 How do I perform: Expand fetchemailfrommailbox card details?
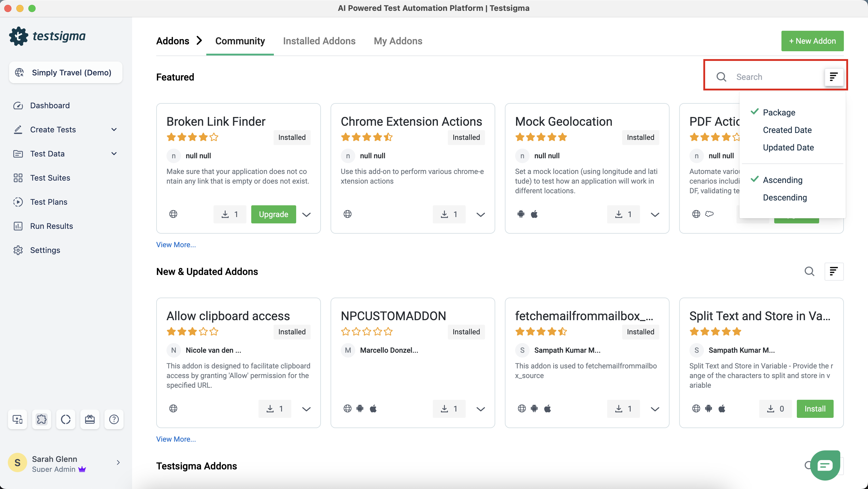tap(655, 409)
